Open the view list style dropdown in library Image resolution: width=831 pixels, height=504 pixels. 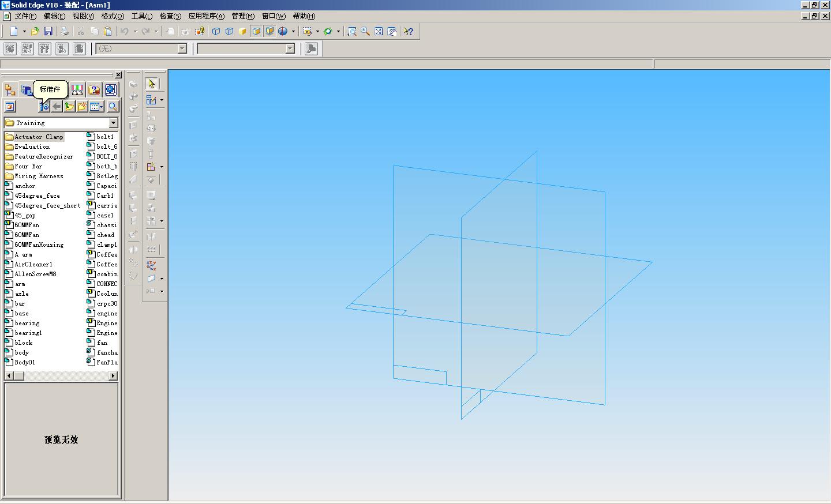click(97, 106)
